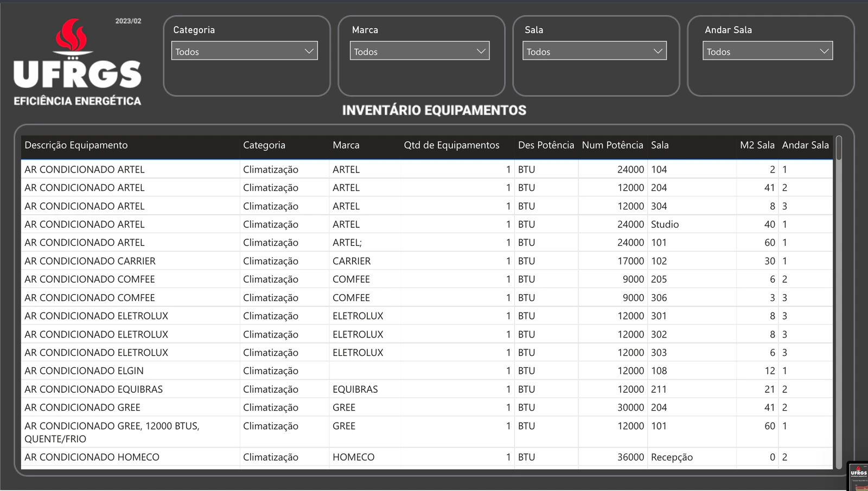Sort by Descrição Equipamento column header
Viewport: 868px width, 491px height.
tap(76, 145)
